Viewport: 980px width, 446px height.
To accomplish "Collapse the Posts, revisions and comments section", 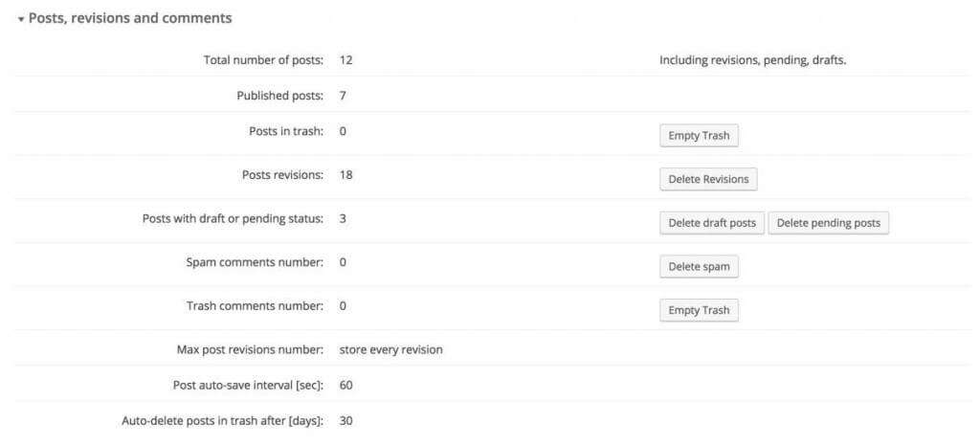I will [x=21, y=18].
